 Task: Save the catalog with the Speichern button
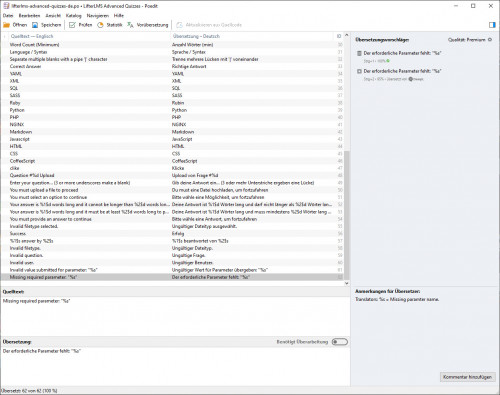[47, 25]
